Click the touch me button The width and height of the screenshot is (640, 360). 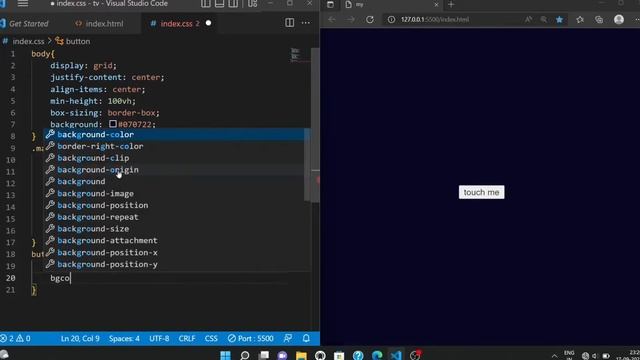[x=481, y=192]
